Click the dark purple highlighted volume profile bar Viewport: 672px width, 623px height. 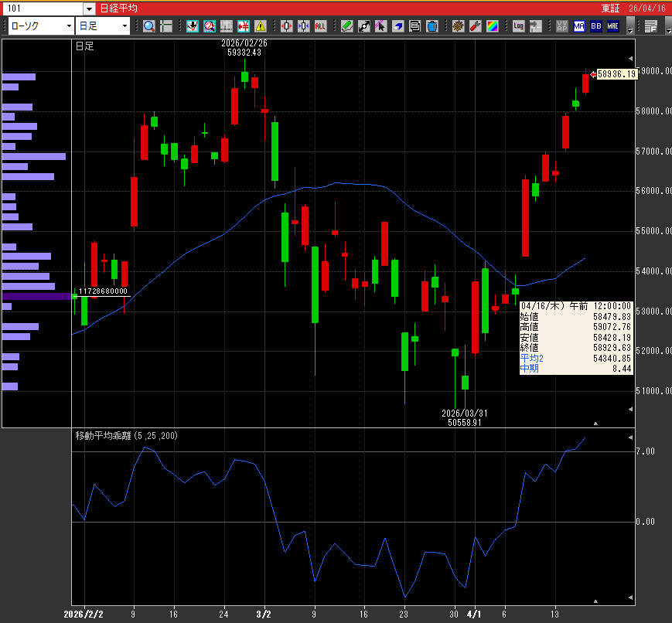[x=37, y=296]
